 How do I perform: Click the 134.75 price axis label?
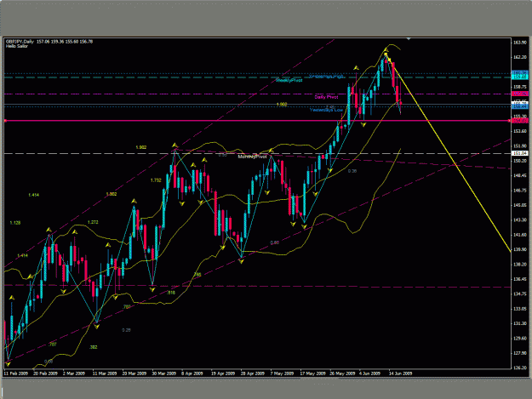[x=520, y=294]
